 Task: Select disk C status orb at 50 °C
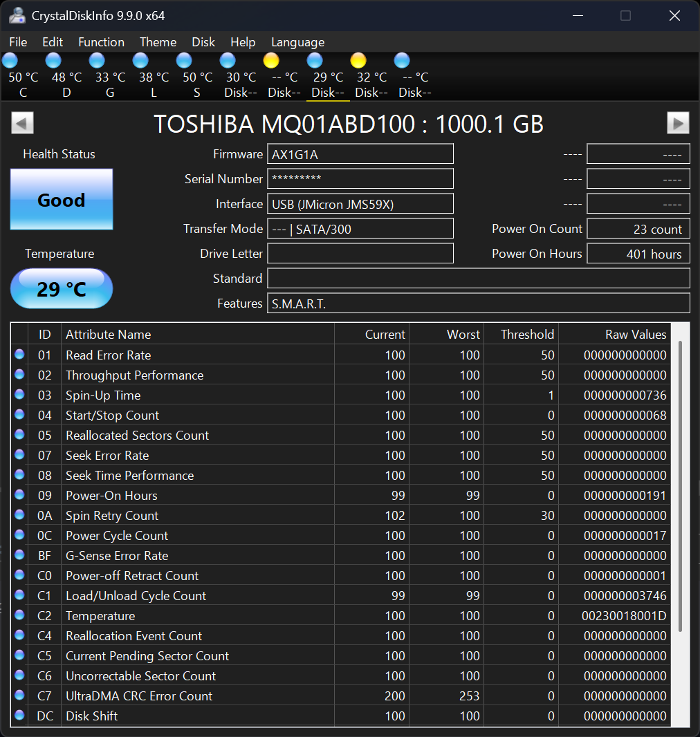click(10, 61)
